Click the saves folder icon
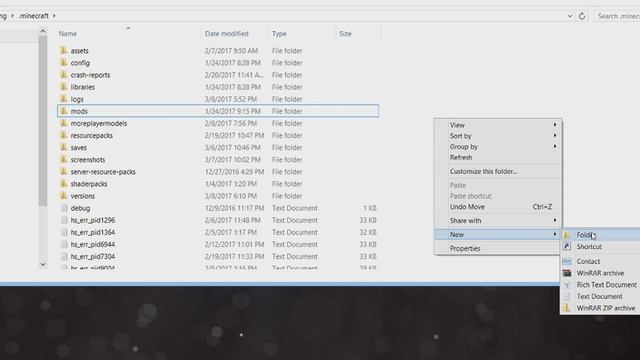 [64, 147]
